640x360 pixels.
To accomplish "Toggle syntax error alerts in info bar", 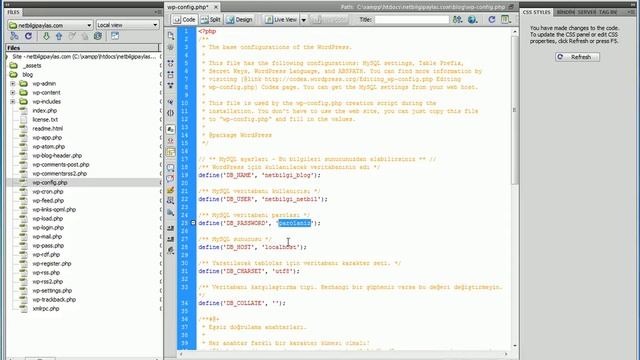I will [171, 152].
